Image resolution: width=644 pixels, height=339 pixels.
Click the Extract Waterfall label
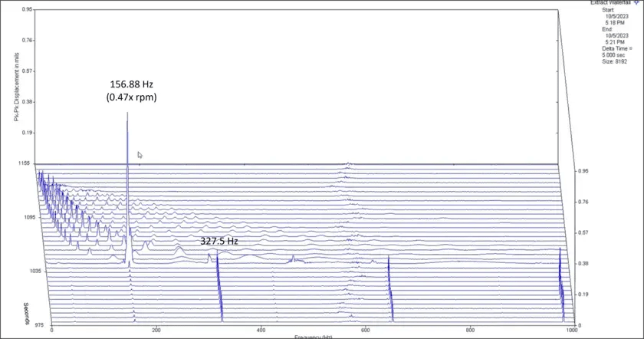[x=610, y=2]
